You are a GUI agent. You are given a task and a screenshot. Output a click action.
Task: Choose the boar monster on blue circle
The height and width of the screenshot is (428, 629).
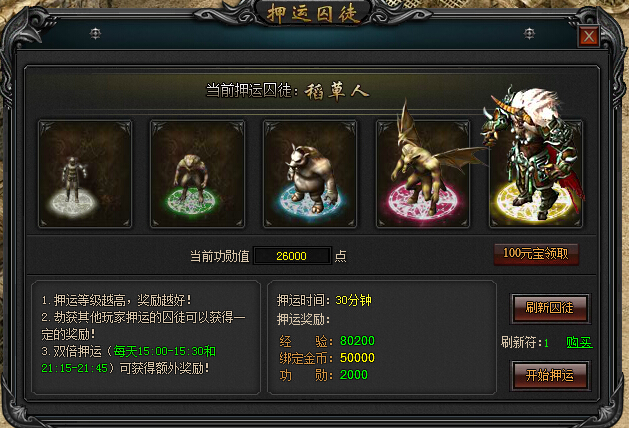(x=310, y=174)
